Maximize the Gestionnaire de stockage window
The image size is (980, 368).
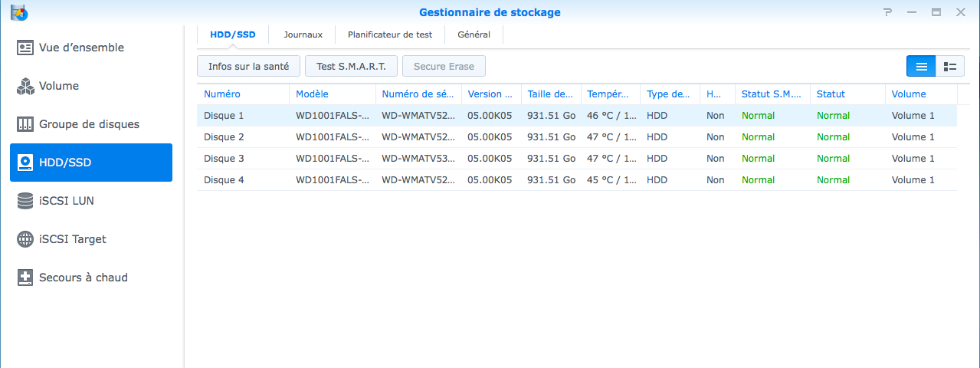pos(936,12)
